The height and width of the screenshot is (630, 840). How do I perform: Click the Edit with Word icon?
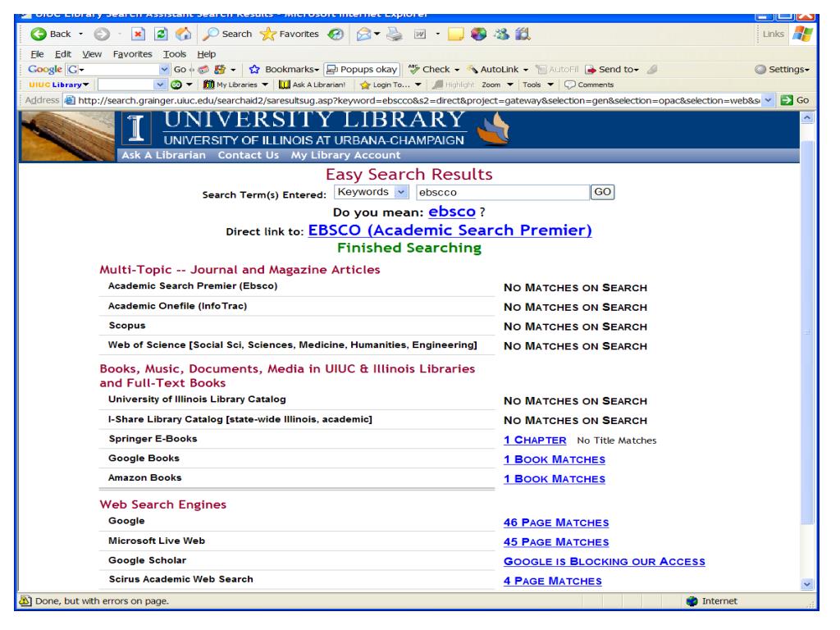click(x=420, y=34)
